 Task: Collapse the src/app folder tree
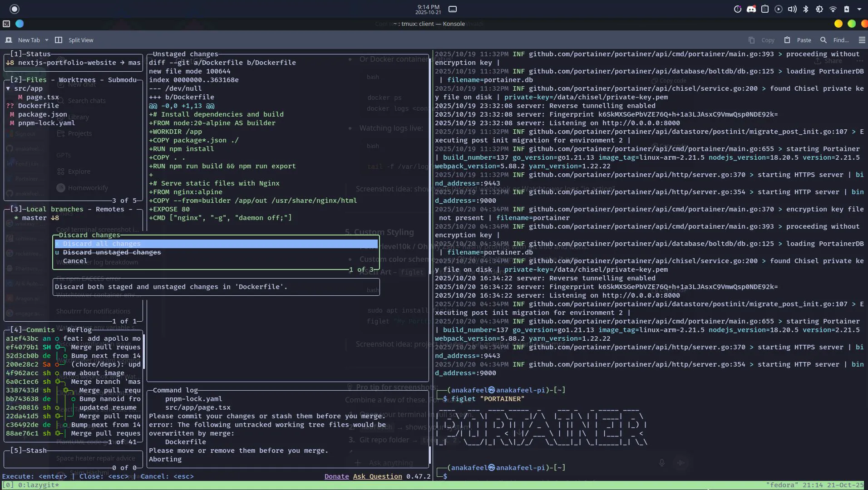point(8,88)
